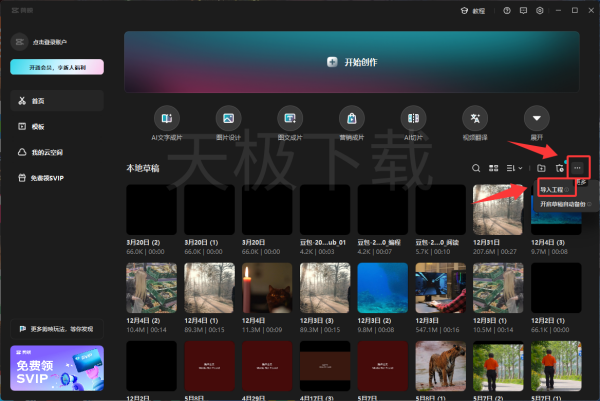
Task: Open the 图文成片 feature
Action: [x=291, y=117]
